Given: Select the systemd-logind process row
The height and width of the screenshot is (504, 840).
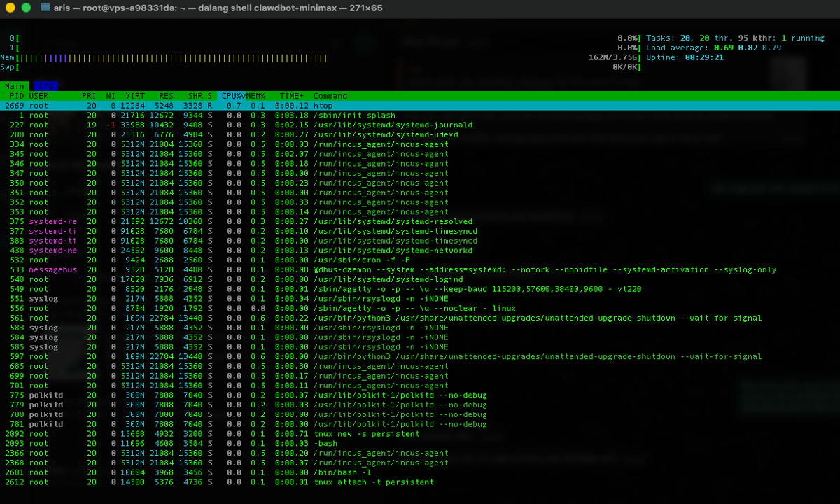Looking at the screenshot, I should pos(420,279).
